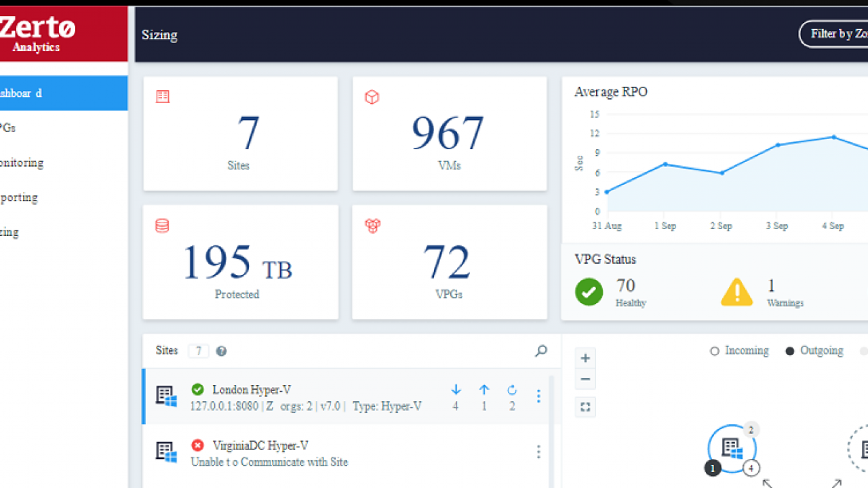The height and width of the screenshot is (488, 868).
Task: Click London Hyper-V site building icon
Action: [166, 396]
